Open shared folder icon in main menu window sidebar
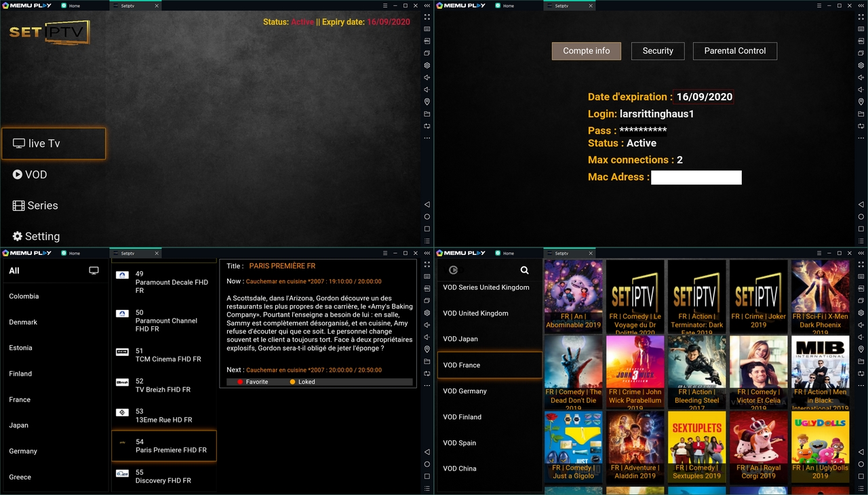Image resolution: width=868 pixels, height=495 pixels. pos(427,114)
